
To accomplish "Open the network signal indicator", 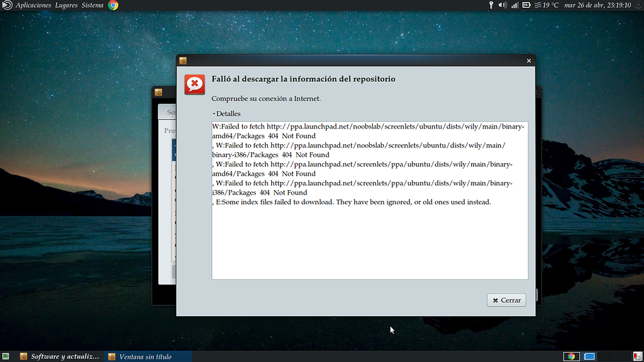I will 514,5.
